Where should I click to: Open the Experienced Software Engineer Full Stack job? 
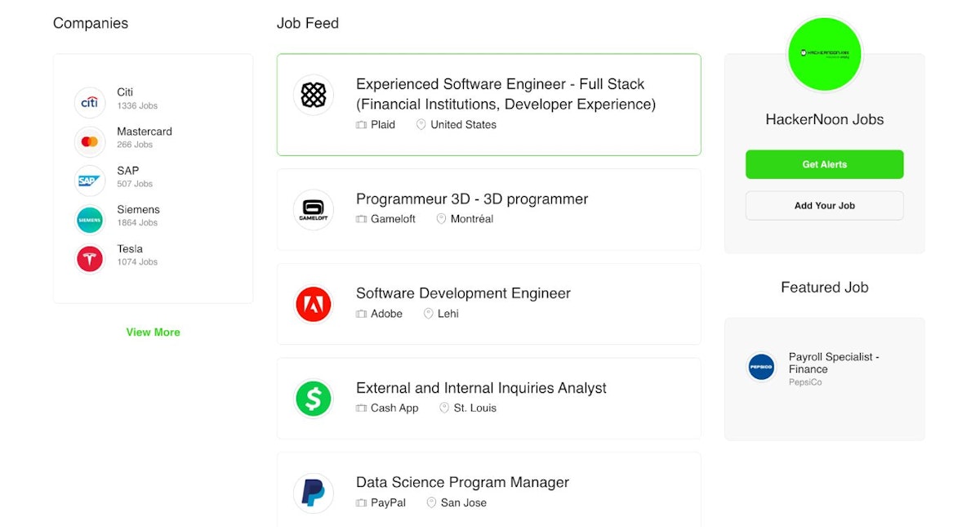[x=506, y=94]
